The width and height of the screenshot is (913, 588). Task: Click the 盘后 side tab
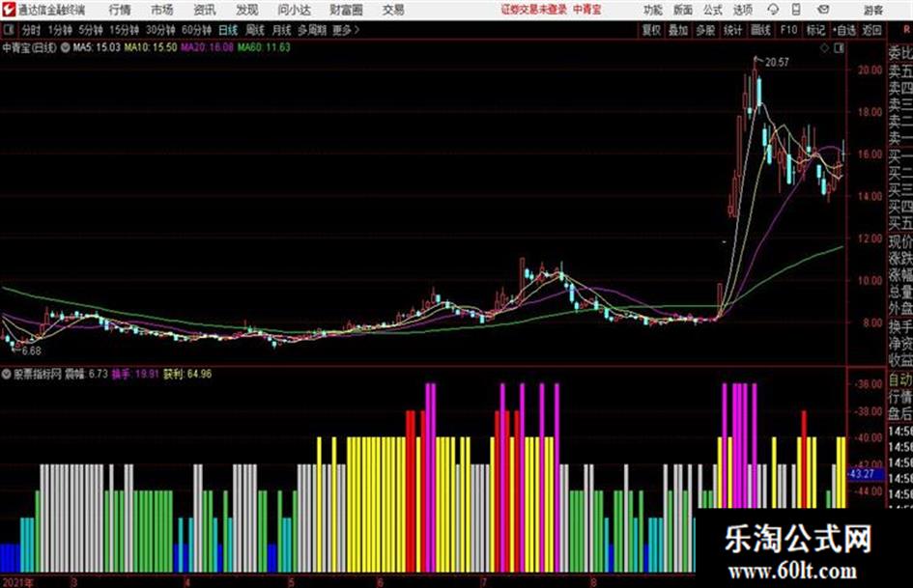pos(900,414)
